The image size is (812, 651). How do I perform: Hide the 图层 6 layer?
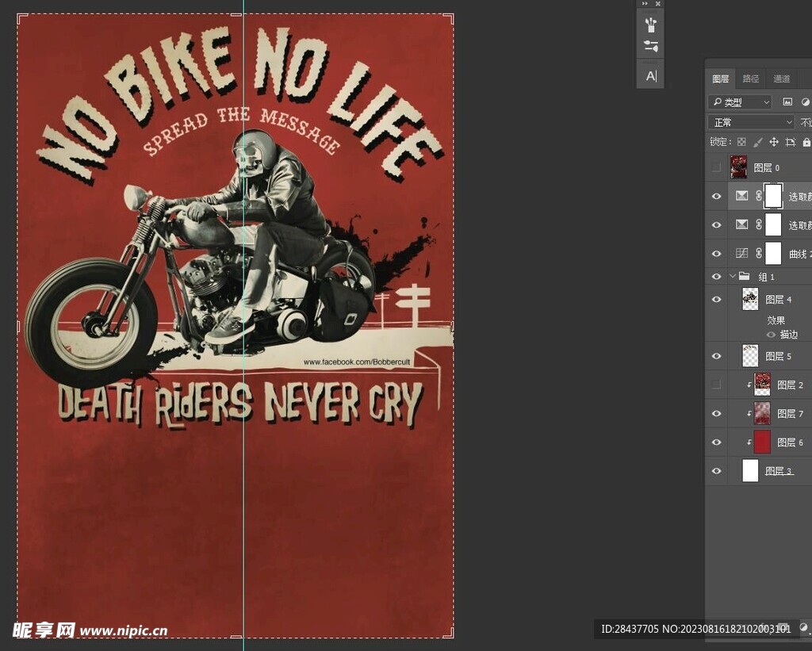716,442
